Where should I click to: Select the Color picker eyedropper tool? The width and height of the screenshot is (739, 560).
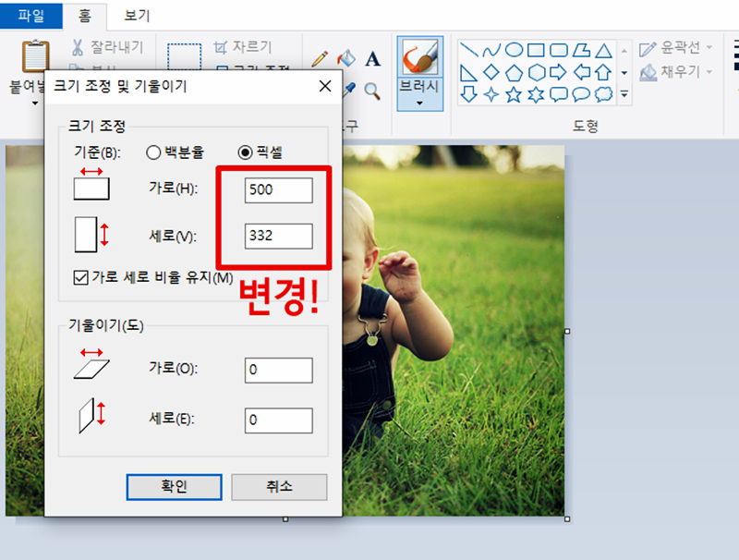pos(349,88)
